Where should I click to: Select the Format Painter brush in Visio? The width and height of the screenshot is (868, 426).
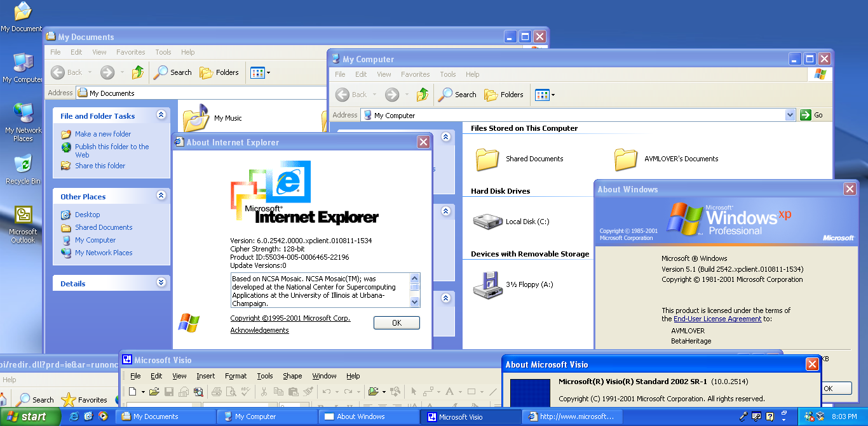coord(308,392)
